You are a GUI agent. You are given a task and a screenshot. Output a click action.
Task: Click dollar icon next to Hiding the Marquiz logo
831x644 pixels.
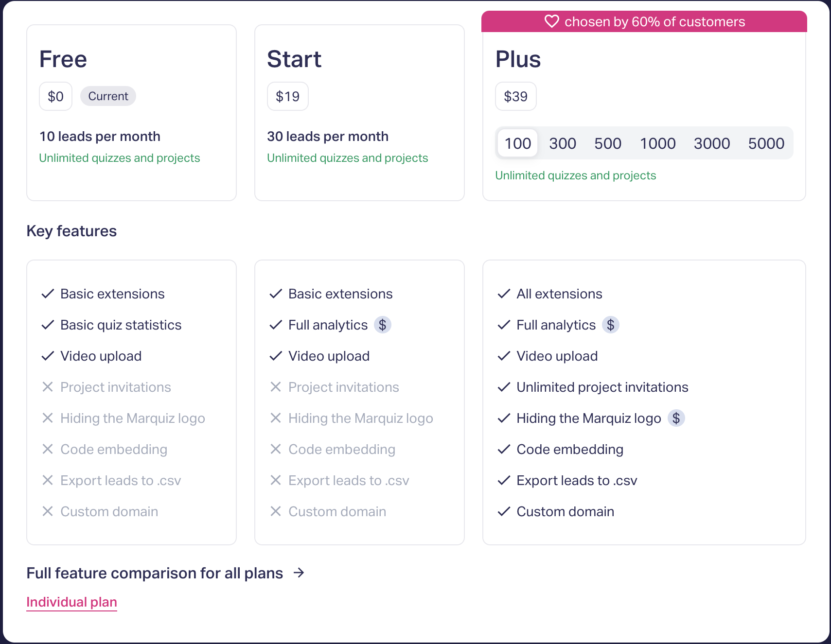[676, 418]
